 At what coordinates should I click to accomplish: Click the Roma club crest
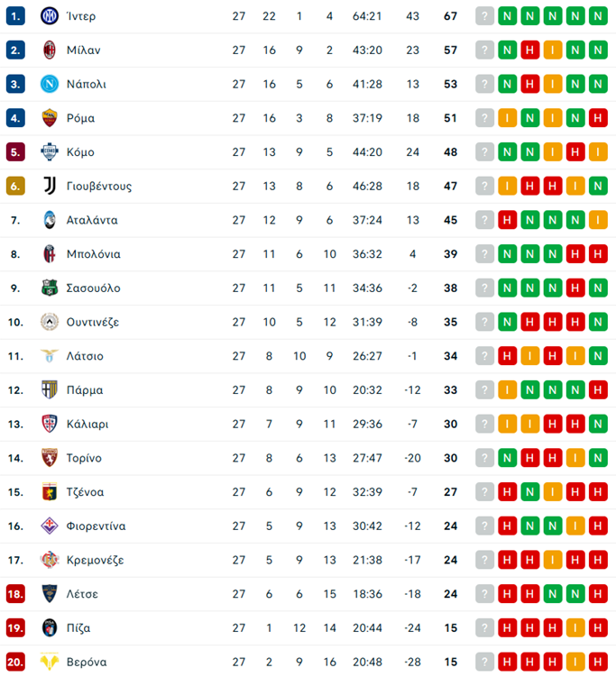[x=49, y=118]
